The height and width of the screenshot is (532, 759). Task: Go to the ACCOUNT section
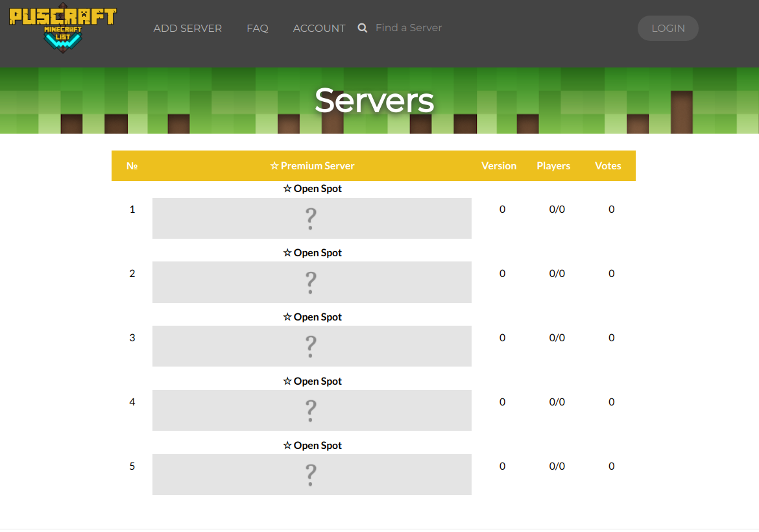tap(319, 28)
